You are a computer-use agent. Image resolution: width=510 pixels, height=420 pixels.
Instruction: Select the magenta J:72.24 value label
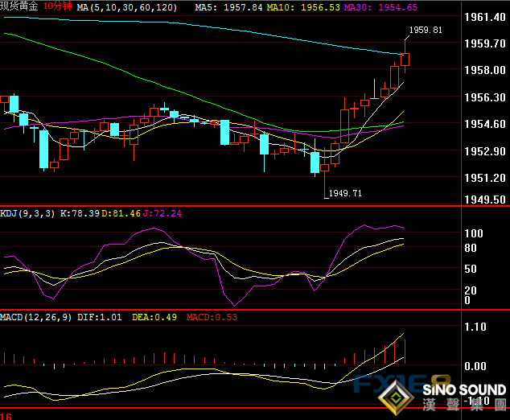[x=163, y=213]
